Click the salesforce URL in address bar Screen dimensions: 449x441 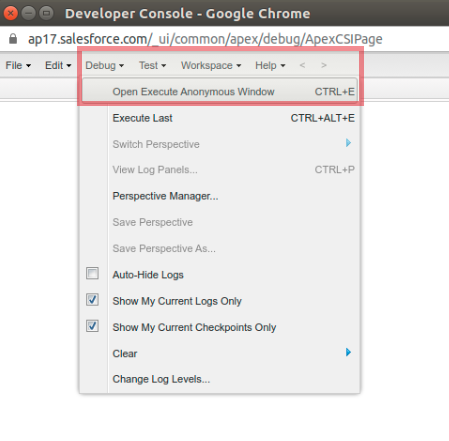pyautogui.click(x=205, y=39)
